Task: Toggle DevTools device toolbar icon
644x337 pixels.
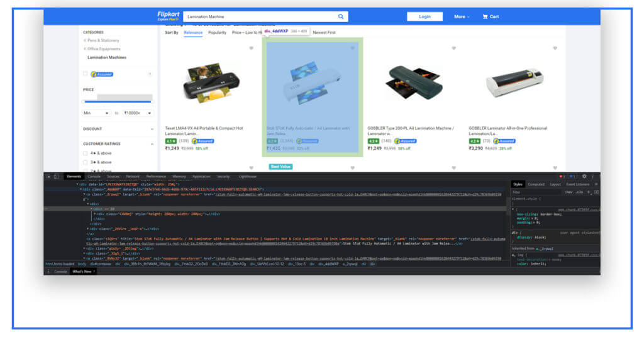Action: click(x=56, y=177)
